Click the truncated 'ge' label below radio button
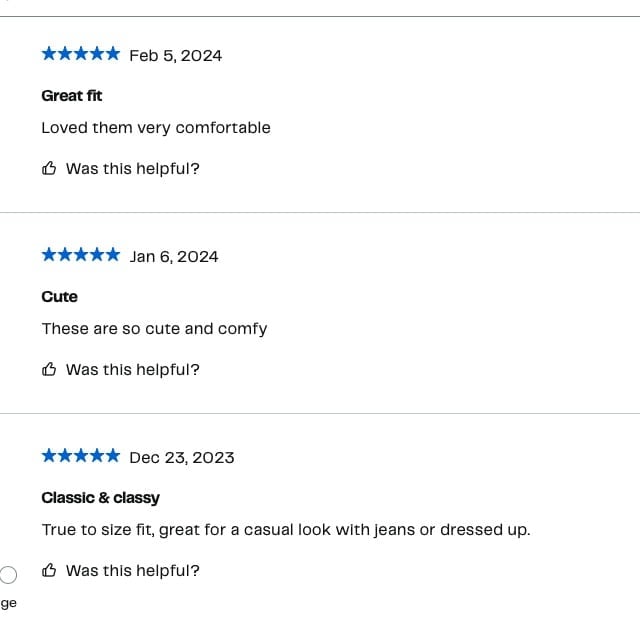640x641 pixels. [9, 604]
